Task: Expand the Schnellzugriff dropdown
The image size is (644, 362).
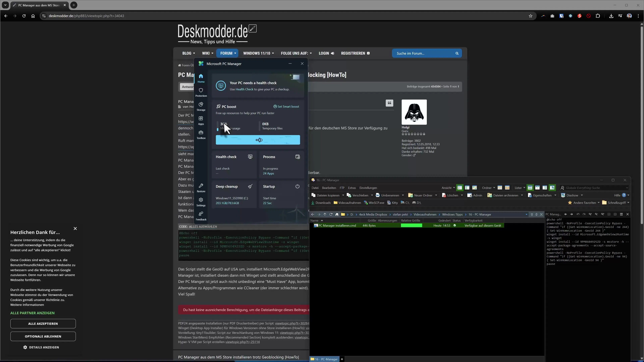Action: click(x=628, y=203)
